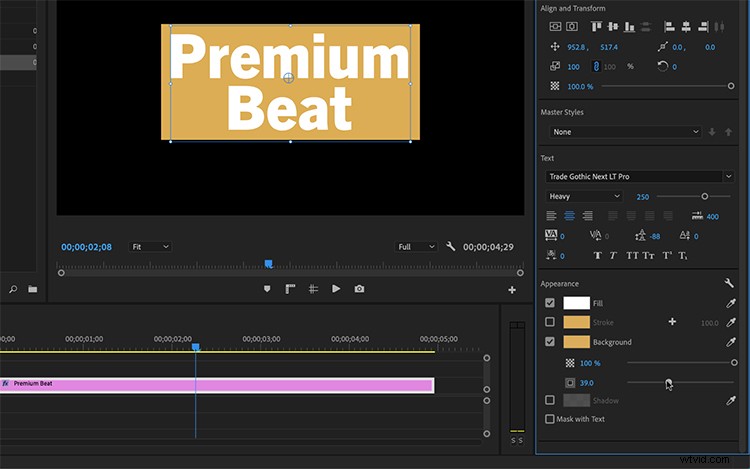The image size is (750, 469).
Task: Click the Trade Gothic Next LT Pro font field
Action: coord(633,176)
